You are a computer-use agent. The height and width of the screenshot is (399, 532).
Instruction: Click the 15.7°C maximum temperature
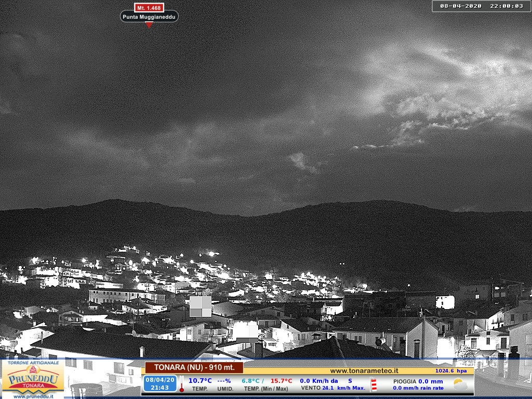tap(281, 381)
